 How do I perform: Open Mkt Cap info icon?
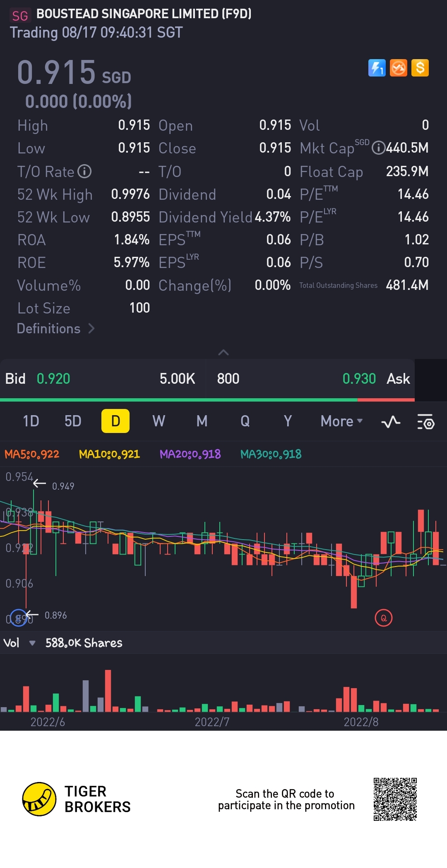point(378,148)
